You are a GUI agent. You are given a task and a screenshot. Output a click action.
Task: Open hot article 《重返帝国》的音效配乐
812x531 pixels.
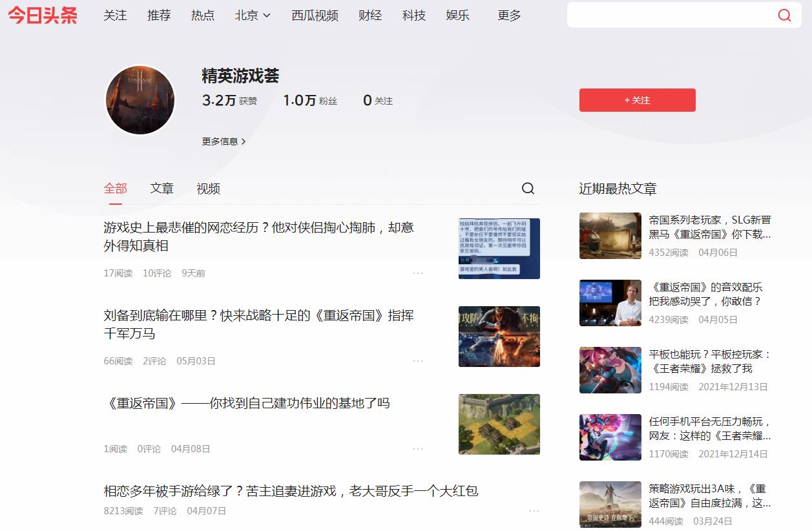pos(706,294)
